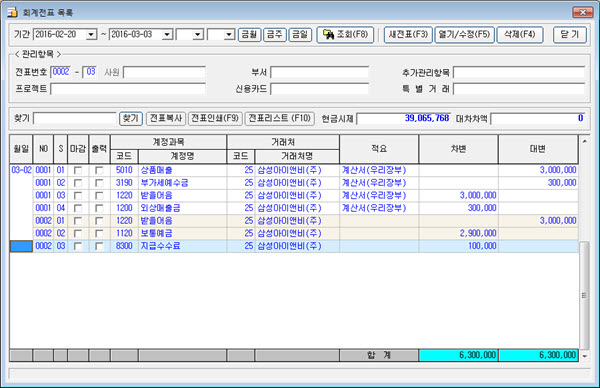600x388 pixels.
Task: Click the 찾기 search text field
Action: 75,119
